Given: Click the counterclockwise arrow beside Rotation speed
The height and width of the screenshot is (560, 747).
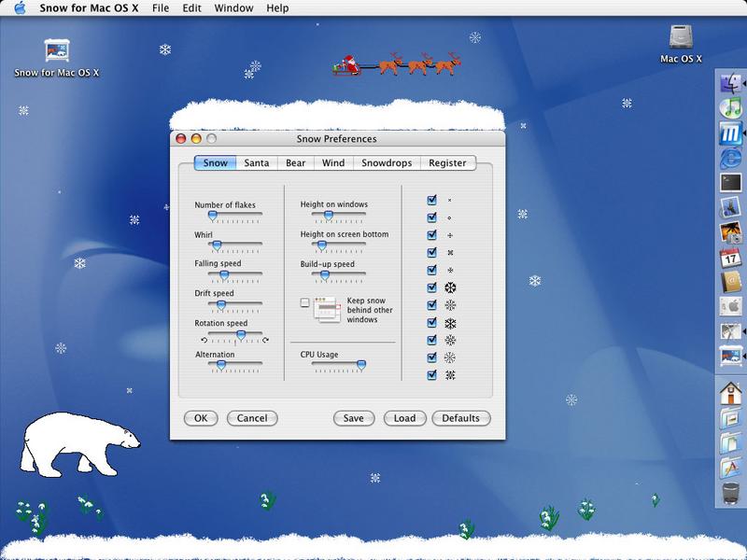Looking at the screenshot, I should point(204,340).
